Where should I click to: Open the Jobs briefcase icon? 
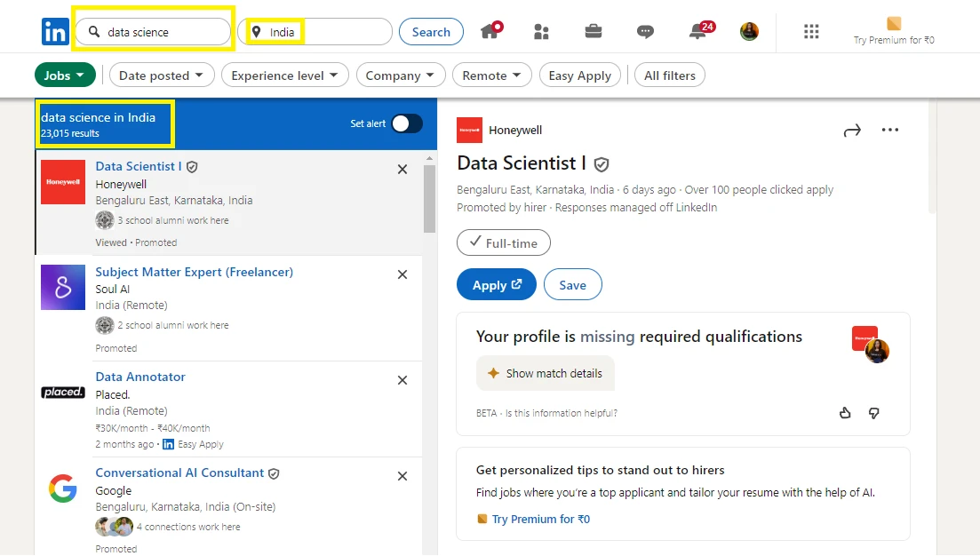594,31
